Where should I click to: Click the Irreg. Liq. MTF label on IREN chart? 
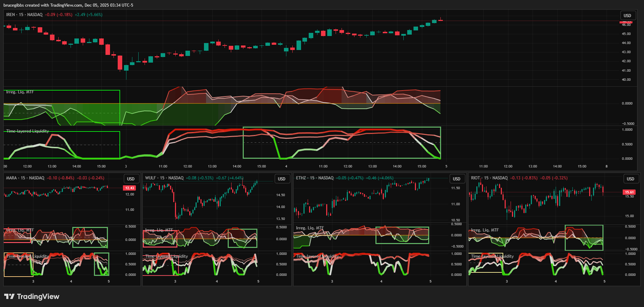(20, 92)
